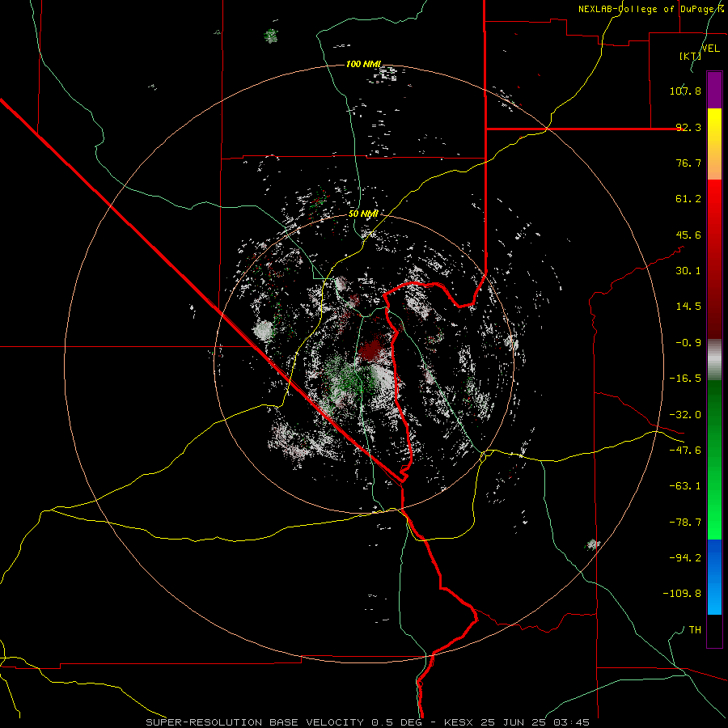728x728 pixels.
Task: Click the 92.3 legend value
Action: point(688,127)
